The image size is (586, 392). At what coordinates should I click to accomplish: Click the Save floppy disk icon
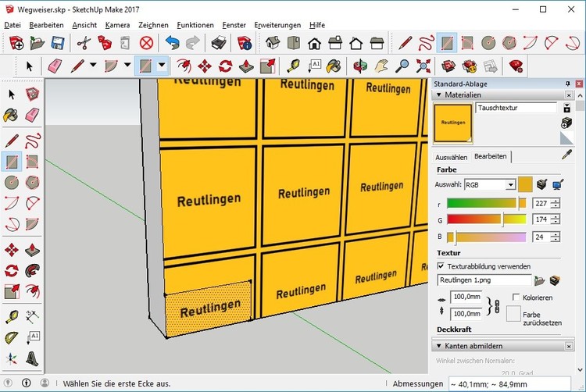pos(58,43)
